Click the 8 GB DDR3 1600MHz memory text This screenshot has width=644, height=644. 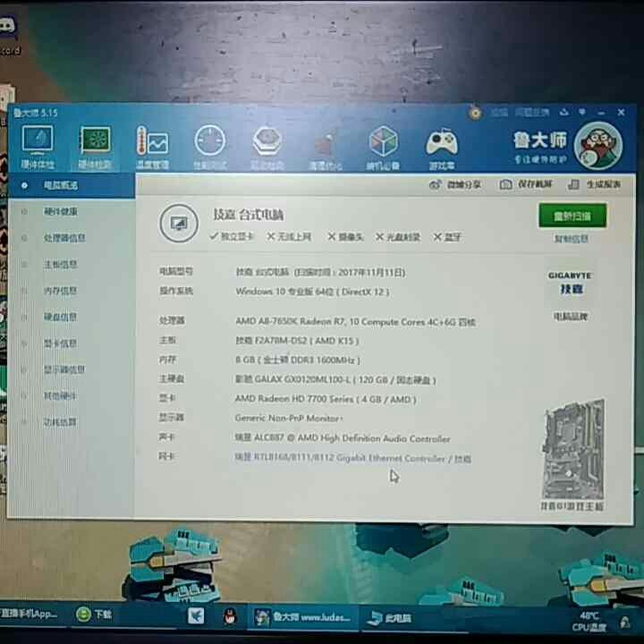pyautogui.click(x=297, y=360)
